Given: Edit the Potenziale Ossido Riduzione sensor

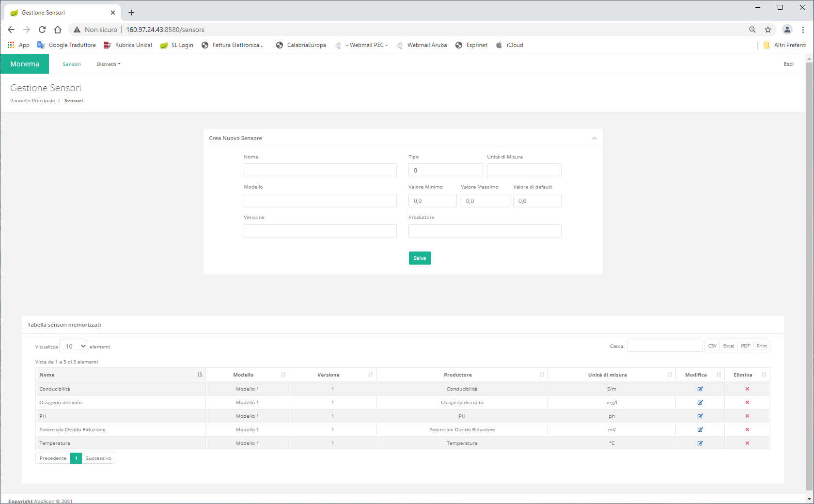Looking at the screenshot, I should tap(700, 429).
